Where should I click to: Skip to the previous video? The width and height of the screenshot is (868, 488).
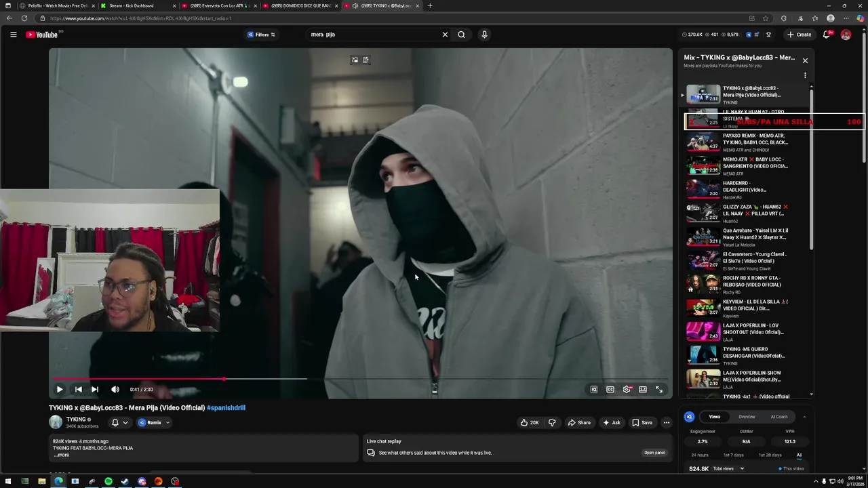click(x=78, y=389)
